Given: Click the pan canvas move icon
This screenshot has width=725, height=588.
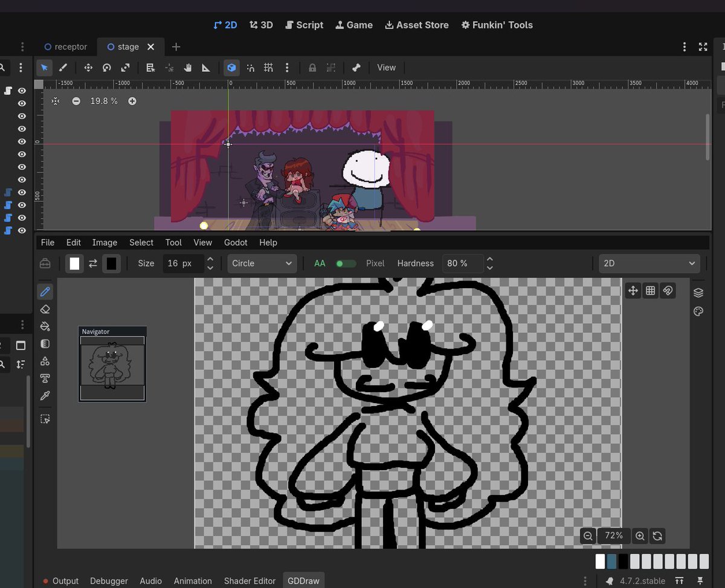Looking at the screenshot, I should click(x=633, y=291).
